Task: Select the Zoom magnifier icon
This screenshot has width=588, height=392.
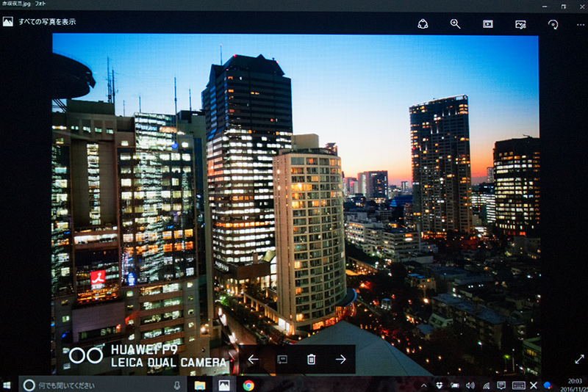Action: pos(455,24)
